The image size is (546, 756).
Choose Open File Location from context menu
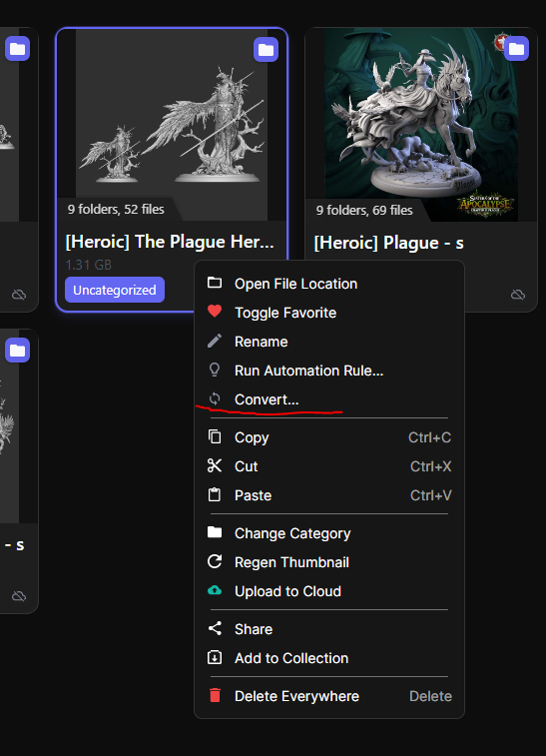[x=329, y=284]
